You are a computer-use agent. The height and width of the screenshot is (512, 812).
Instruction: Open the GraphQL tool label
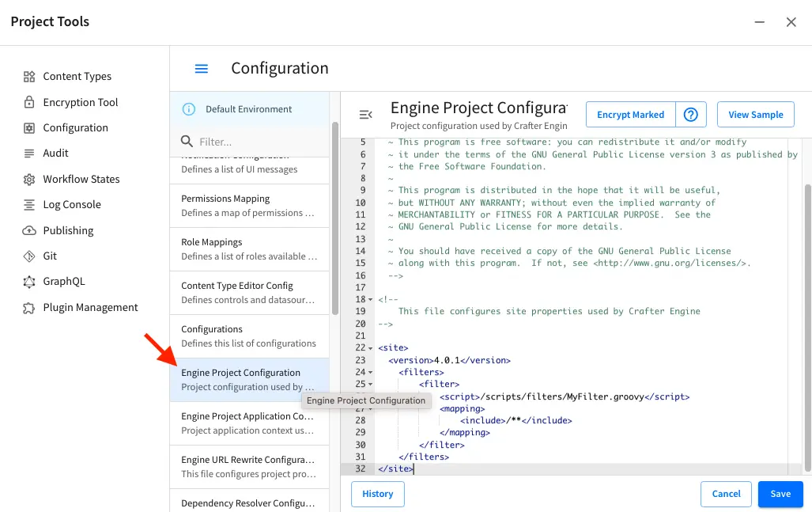tap(64, 281)
